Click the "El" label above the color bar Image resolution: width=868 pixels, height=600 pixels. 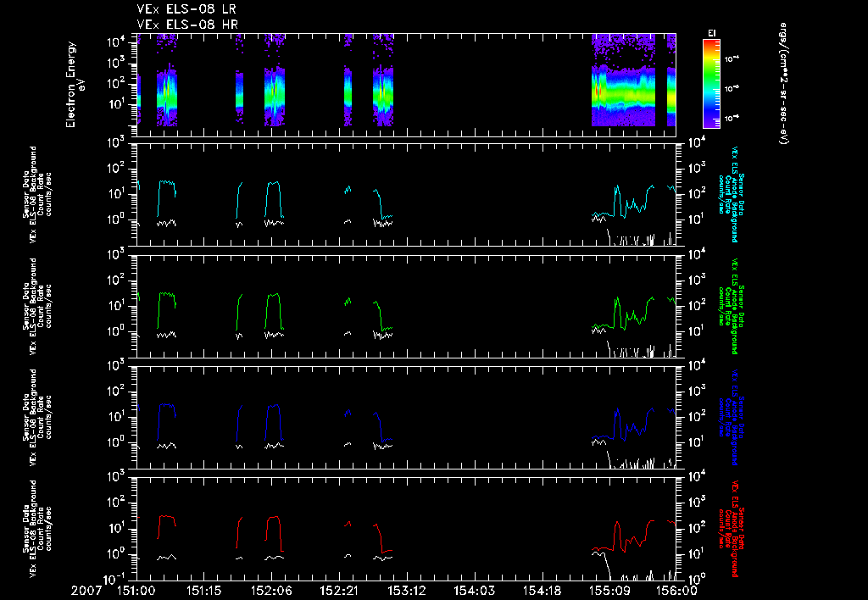pos(711,33)
